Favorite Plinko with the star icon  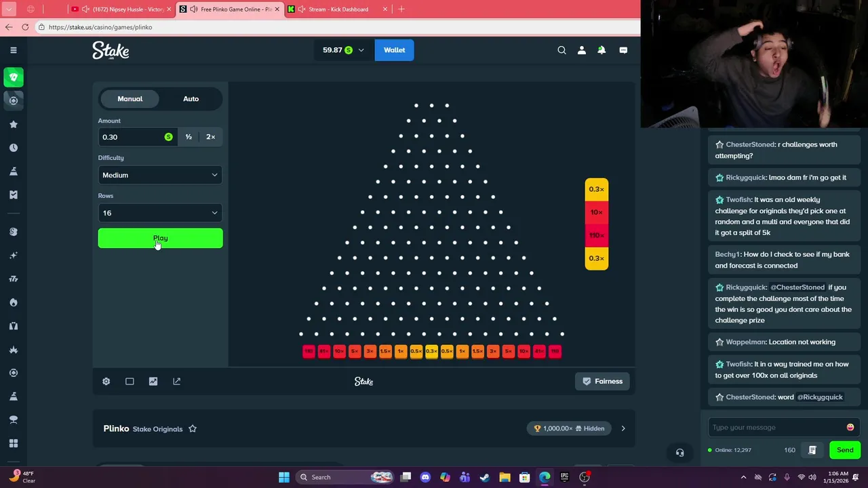[x=193, y=429]
